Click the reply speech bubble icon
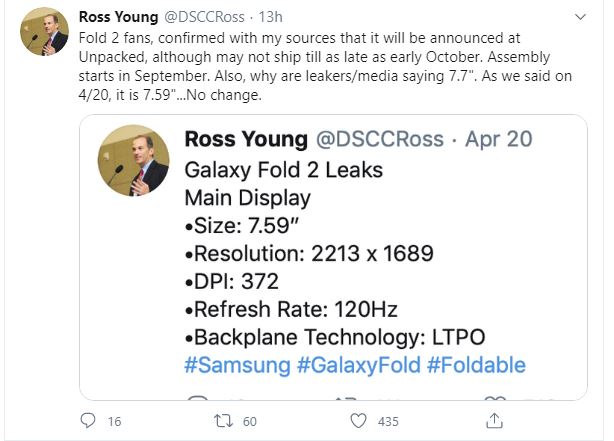The height and width of the screenshot is (441, 614). [87, 421]
